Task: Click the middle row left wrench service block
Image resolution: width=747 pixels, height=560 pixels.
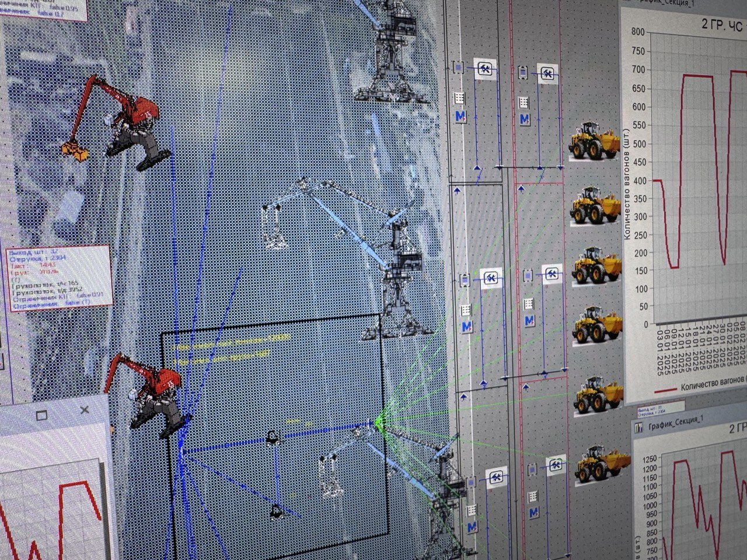Action: pyautogui.click(x=491, y=278)
